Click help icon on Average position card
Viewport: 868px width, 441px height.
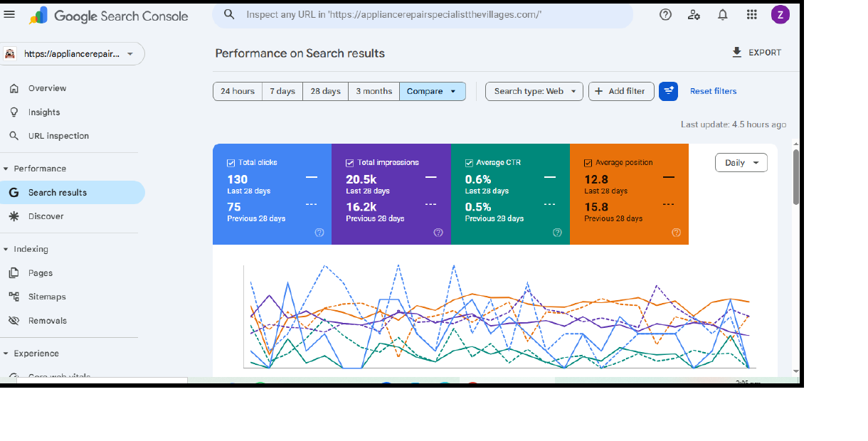click(676, 233)
